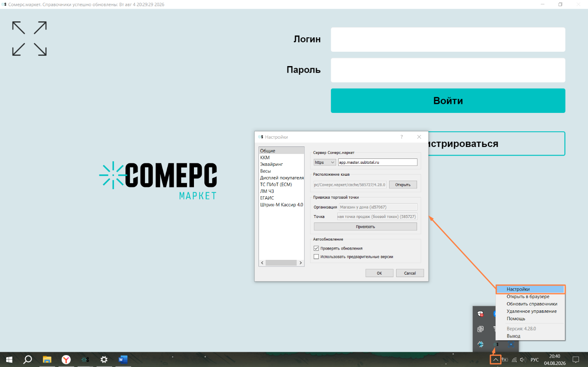The height and width of the screenshot is (367, 588).
Task: Open Дисплей покупателя settings section
Action: (x=281, y=178)
